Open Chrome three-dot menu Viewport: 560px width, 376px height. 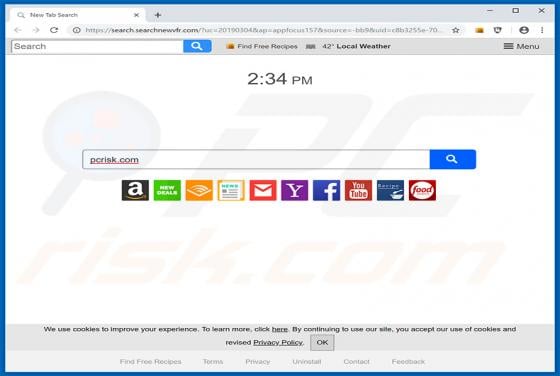(x=542, y=30)
